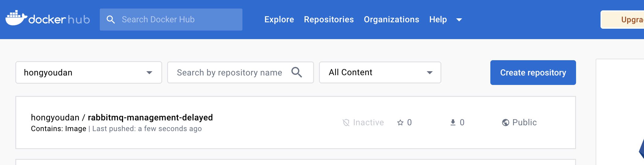Click the Create repository button

pos(533,72)
